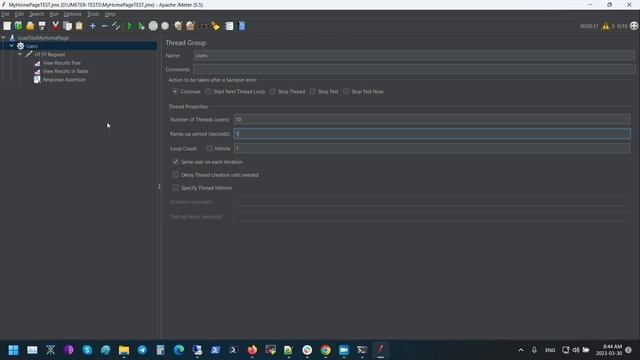Show hidden system tray icons
640x360 pixels.
[x=521, y=350]
